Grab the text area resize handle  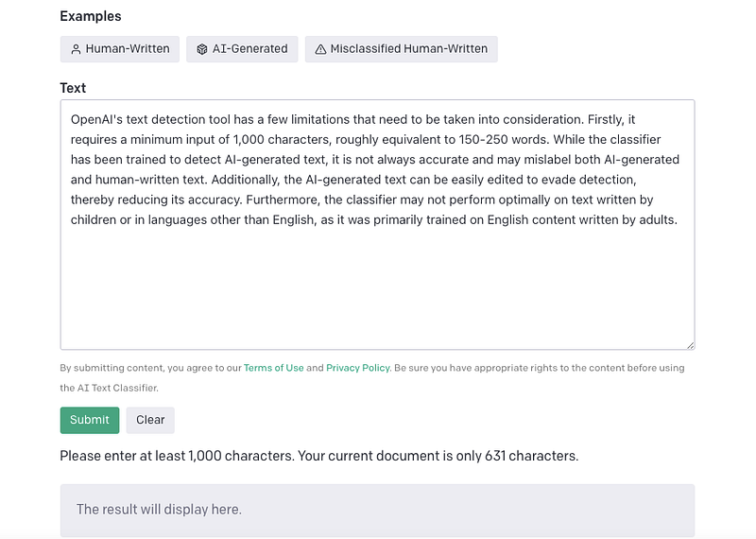(x=690, y=345)
